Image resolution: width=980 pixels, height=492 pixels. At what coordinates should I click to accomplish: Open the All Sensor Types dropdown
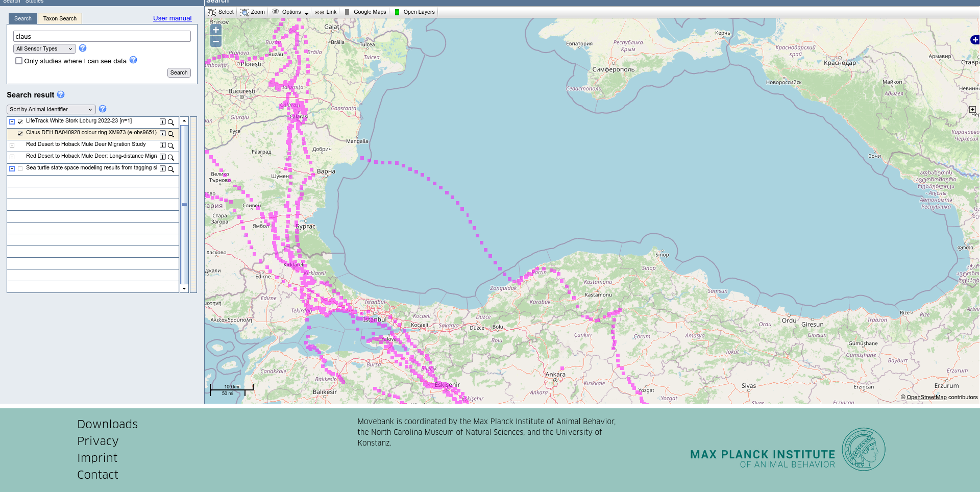44,49
